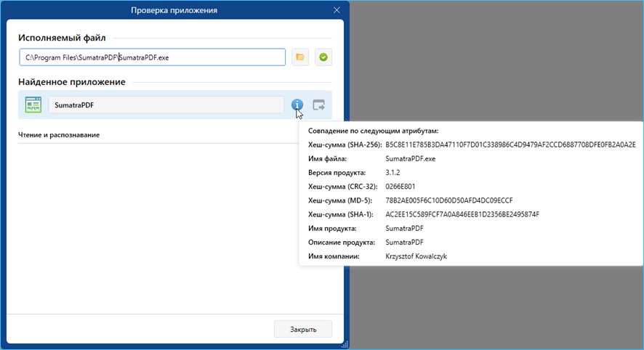Screen dimensions: 644x350
Task: Click the SHA-1 hash value
Action: coord(462,214)
